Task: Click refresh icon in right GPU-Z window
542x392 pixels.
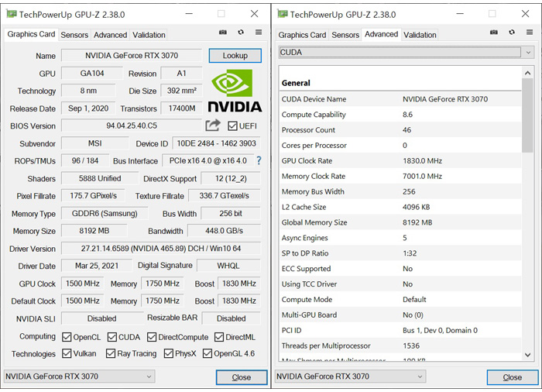Action: (x=512, y=33)
